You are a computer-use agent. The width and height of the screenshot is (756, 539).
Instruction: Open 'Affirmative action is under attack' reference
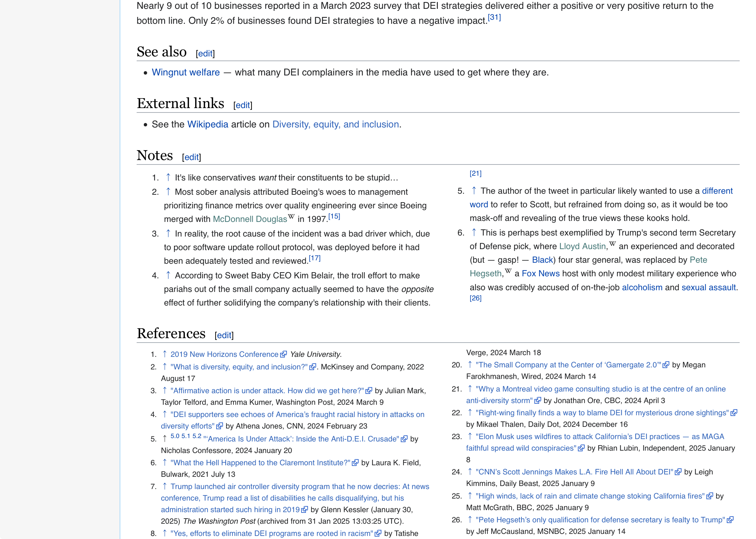(x=267, y=390)
